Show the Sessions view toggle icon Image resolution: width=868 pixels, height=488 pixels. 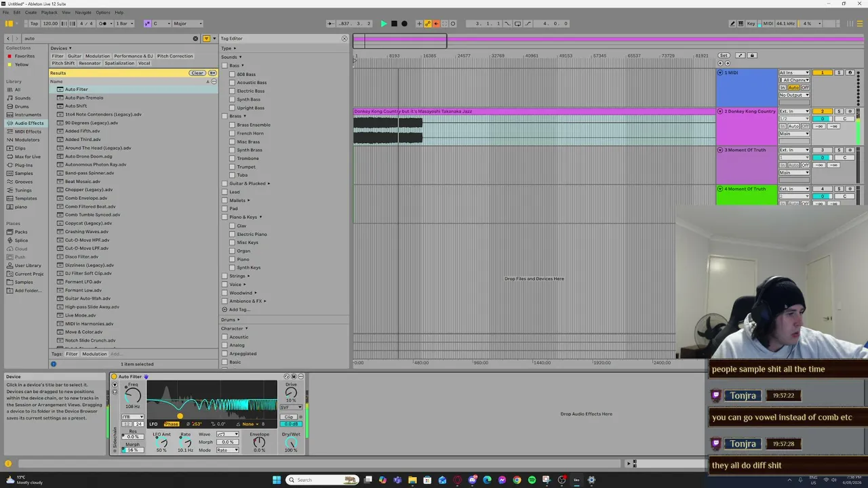pyautogui.click(x=850, y=24)
